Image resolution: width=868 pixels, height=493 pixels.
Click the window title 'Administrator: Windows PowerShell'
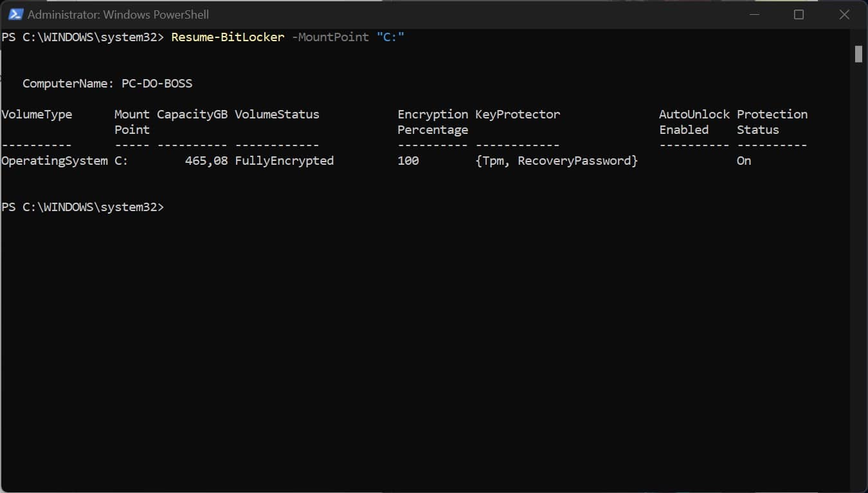click(118, 14)
